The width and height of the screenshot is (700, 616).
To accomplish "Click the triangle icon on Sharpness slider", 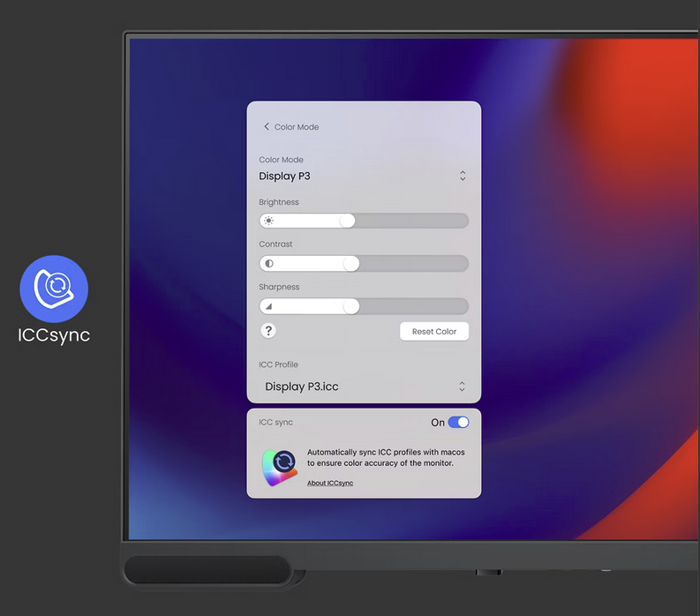I will (269, 306).
